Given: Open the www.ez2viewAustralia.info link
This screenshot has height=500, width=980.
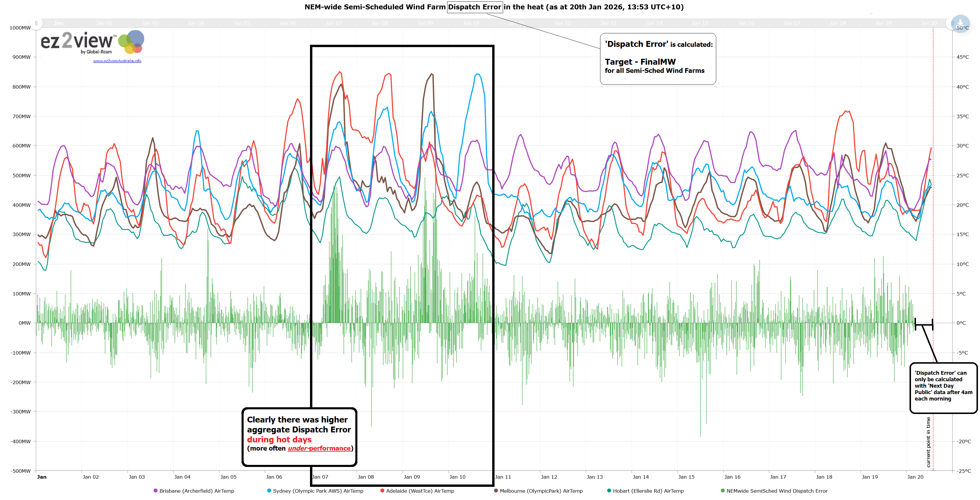Looking at the screenshot, I should (x=117, y=61).
